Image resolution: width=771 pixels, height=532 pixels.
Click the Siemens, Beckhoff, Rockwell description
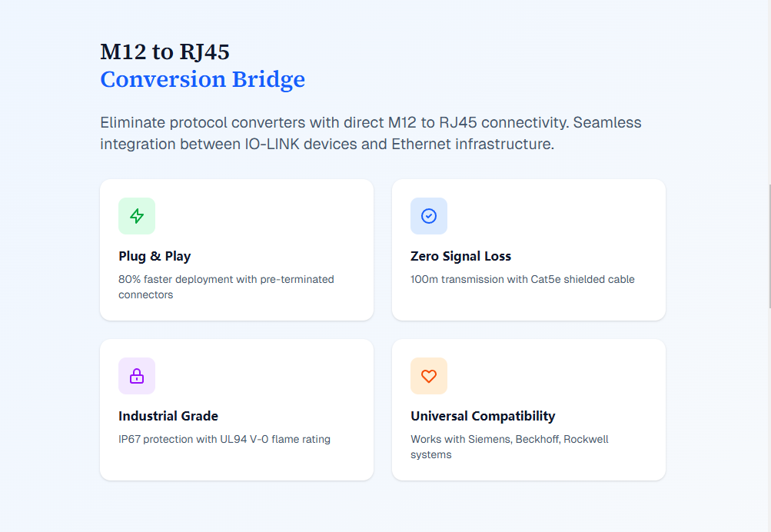[x=509, y=447]
